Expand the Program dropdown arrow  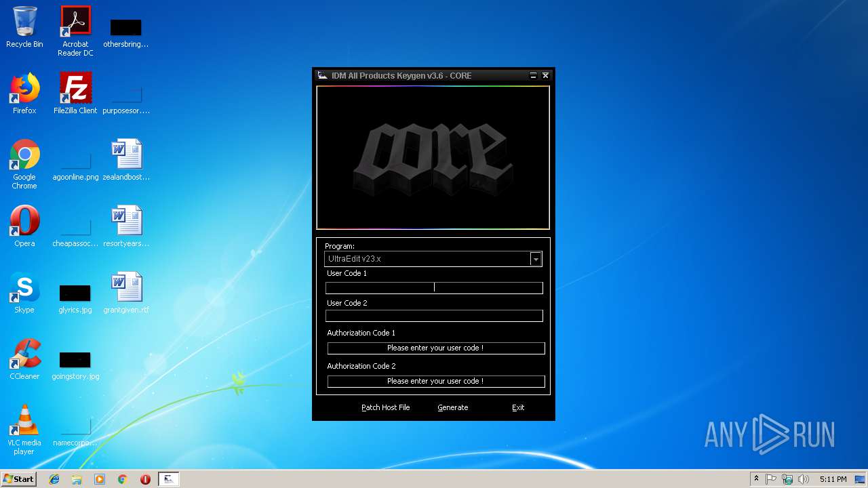(x=536, y=259)
